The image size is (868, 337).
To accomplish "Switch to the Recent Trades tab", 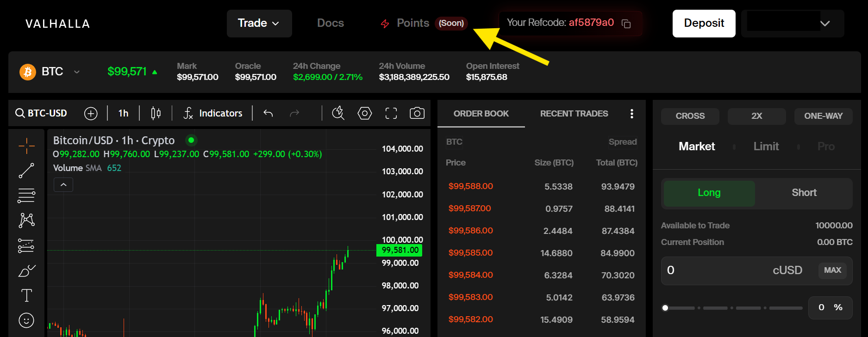I will [x=574, y=114].
